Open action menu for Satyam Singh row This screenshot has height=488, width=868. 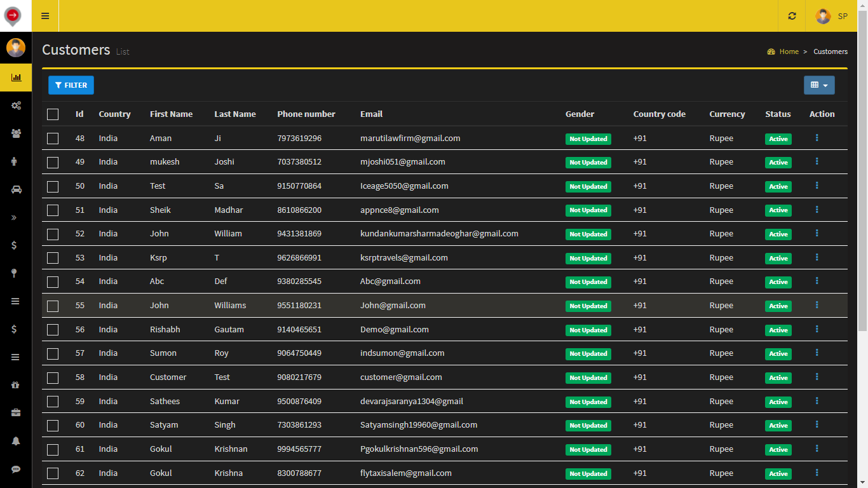tap(817, 424)
